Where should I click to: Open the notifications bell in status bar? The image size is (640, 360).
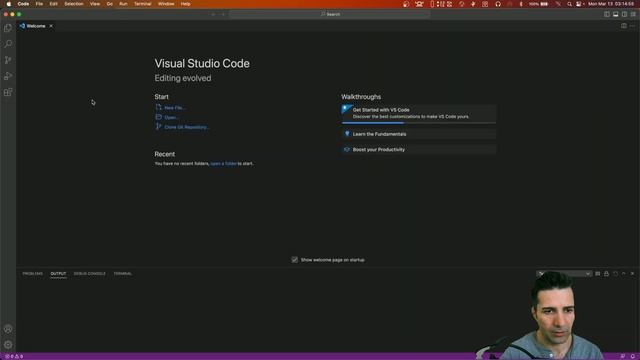coord(633,356)
